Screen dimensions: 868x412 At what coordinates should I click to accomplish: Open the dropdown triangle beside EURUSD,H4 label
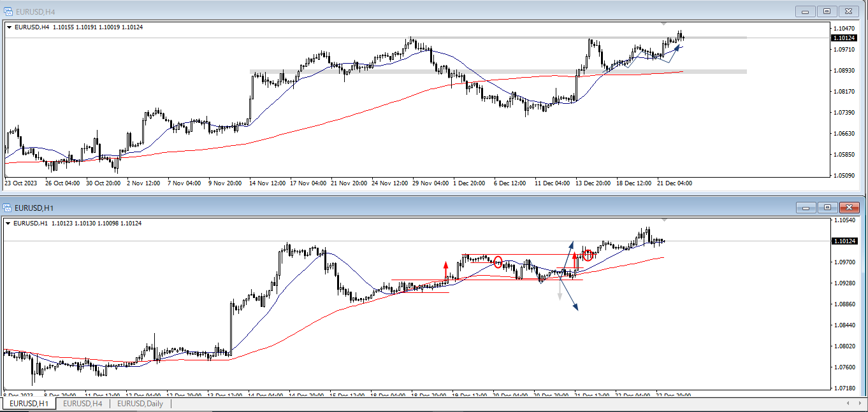tap(9, 27)
